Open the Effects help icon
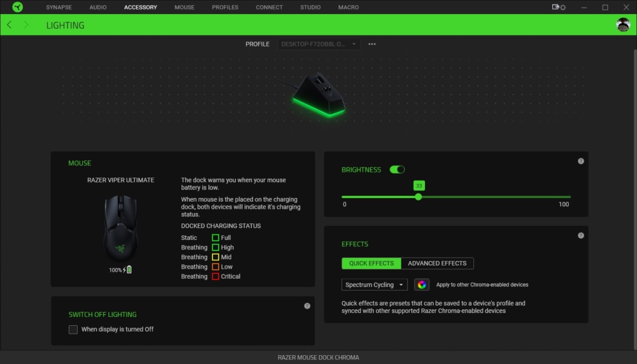This screenshot has height=364, width=637. pyautogui.click(x=581, y=235)
